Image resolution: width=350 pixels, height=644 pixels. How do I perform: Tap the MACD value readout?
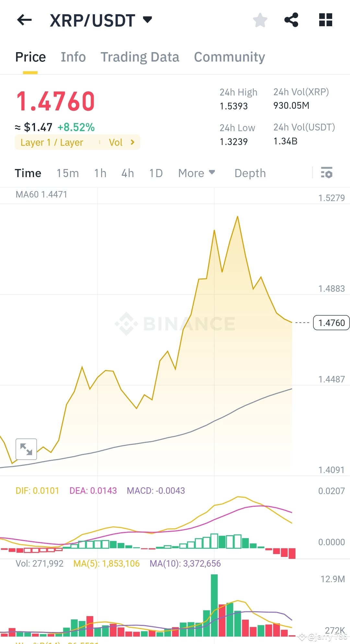156,491
